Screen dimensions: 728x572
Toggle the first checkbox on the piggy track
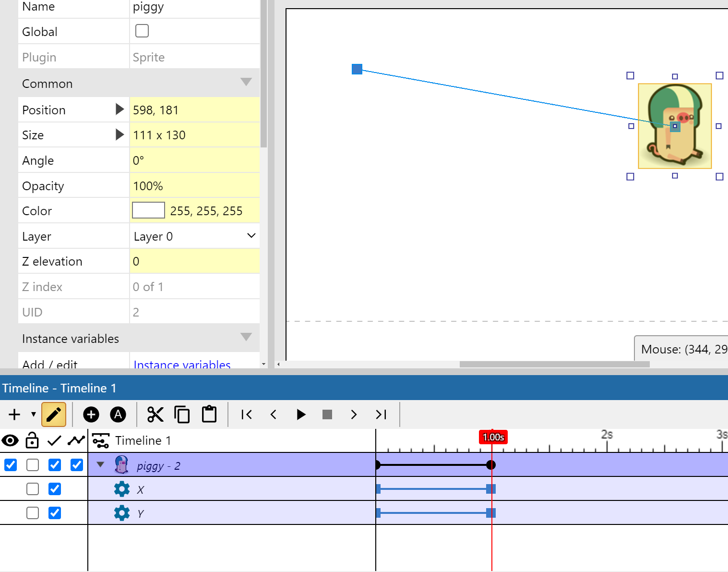(x=10, y=465)
